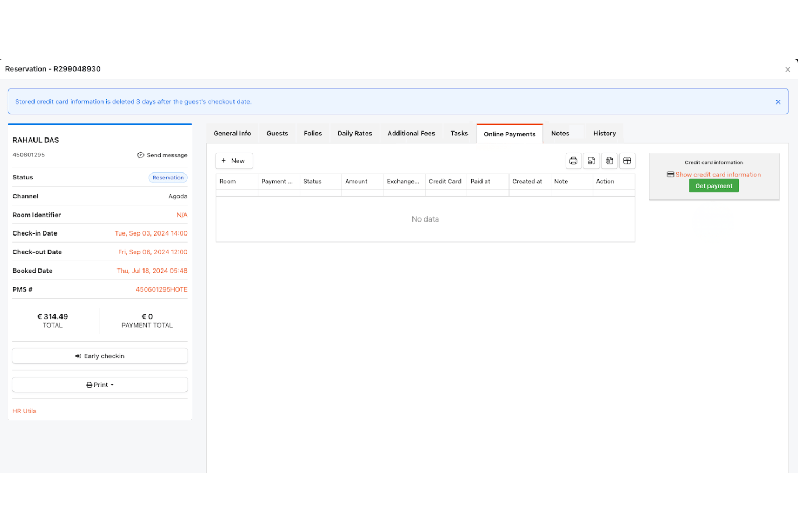Dismiss the credit card info banner
The image size is (798, 532).
tap(778, 102)
